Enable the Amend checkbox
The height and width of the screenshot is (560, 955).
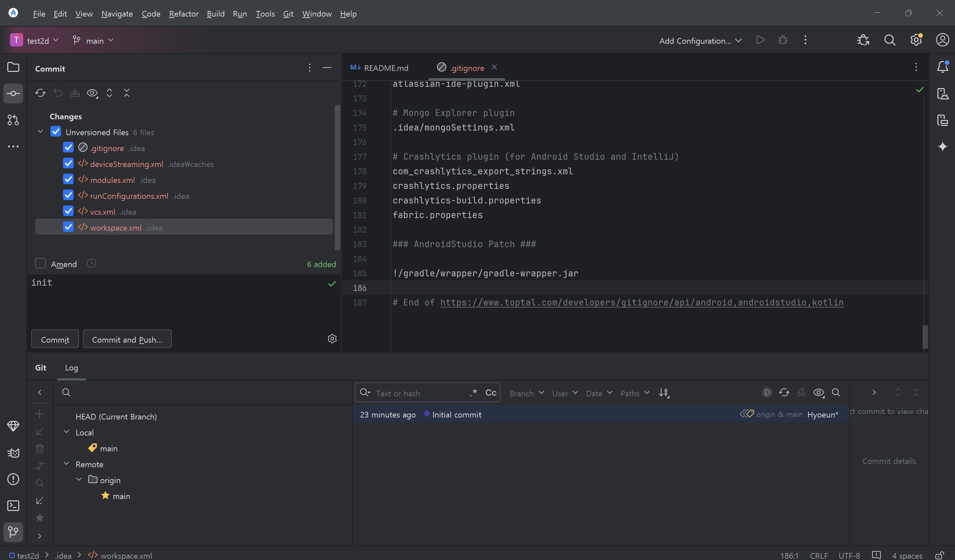[x=40, y=263]
